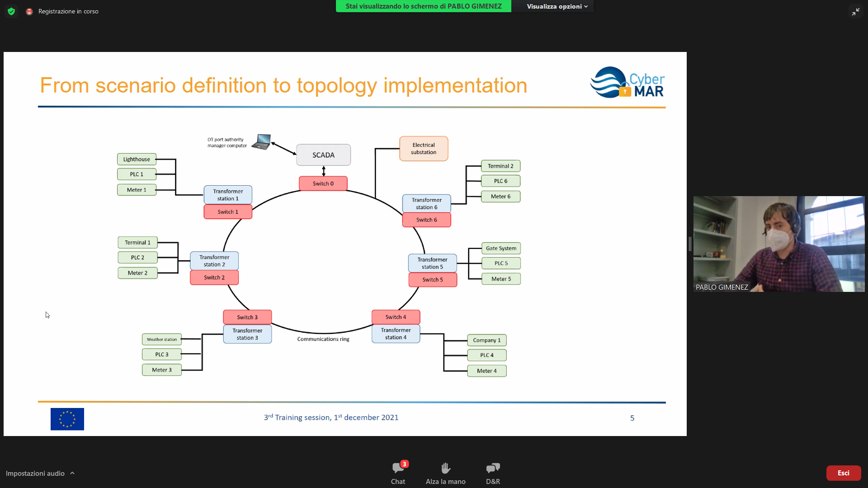Exit full screen using the arrows icon
This screenshot has width=868, height=488.
(x=855, y=12)
